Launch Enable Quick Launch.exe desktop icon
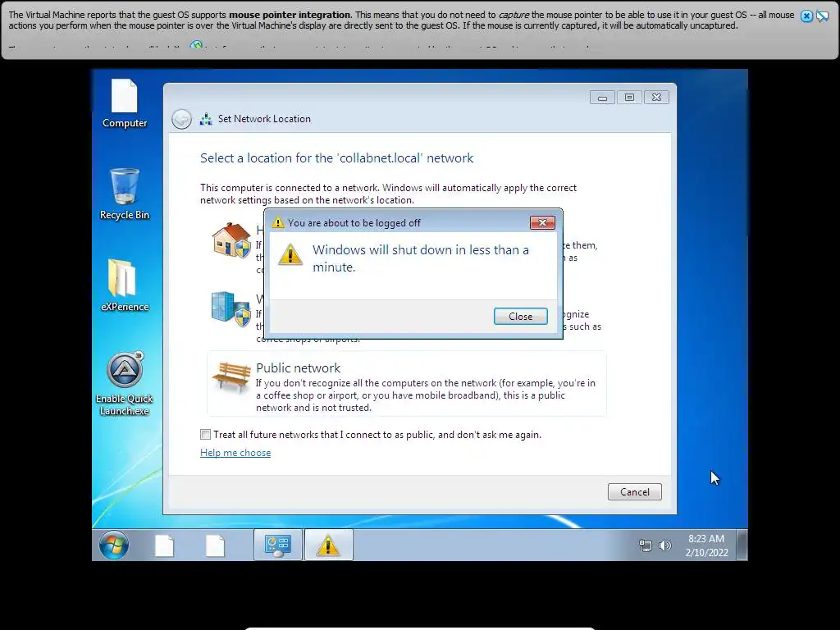This screenshot has height=630, width=840. pos(125,384)
